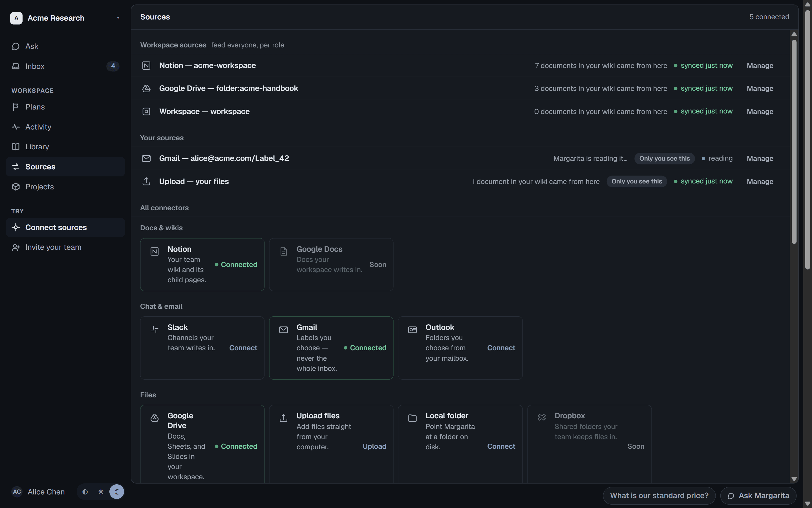Click the Connect sources sparkle icon
This screenshot has width=812, height=508.
click(x=16, y=227)
